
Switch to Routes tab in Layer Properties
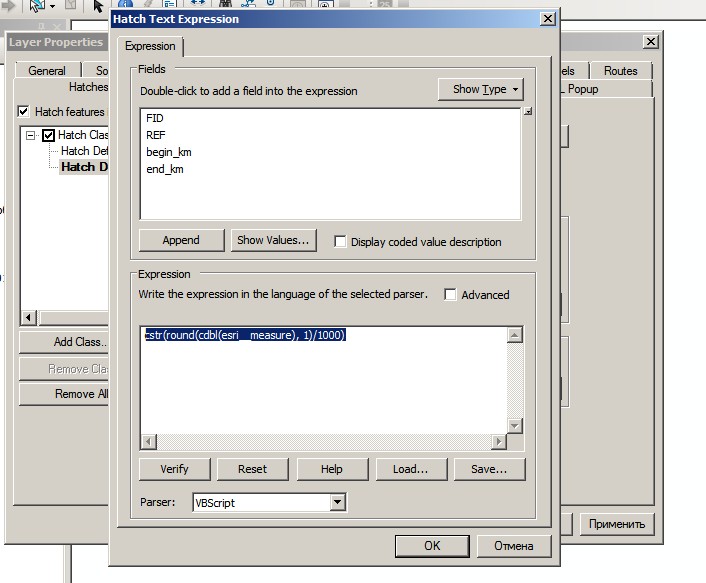pos(621,71)
